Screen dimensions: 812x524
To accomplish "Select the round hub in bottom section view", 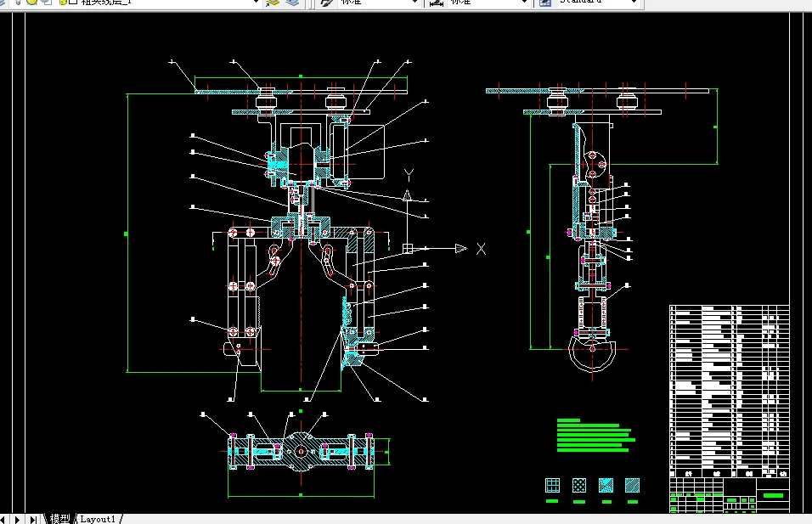I will [x=301, y=452].
